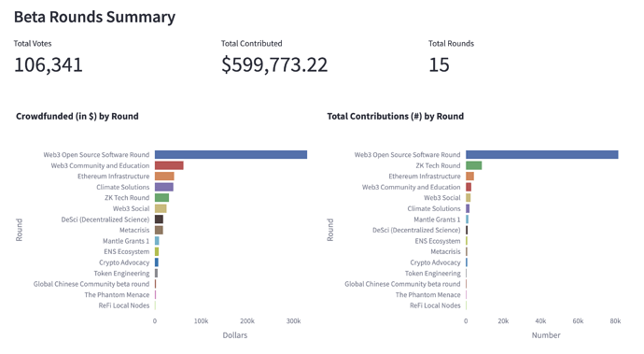This screenshot has width=644, height=354.
Task: Click the 40k tick on Number axis
Action: click(x=540, y=321)
